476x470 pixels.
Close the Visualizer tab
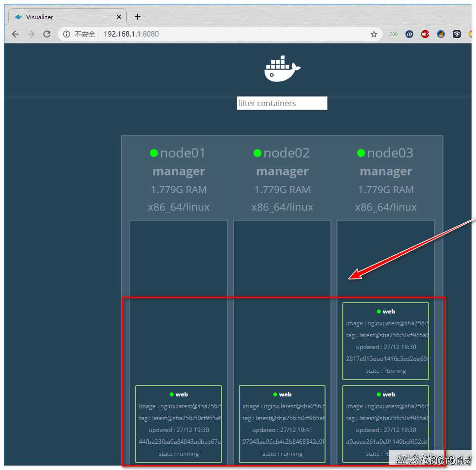(x=119, y=17)
